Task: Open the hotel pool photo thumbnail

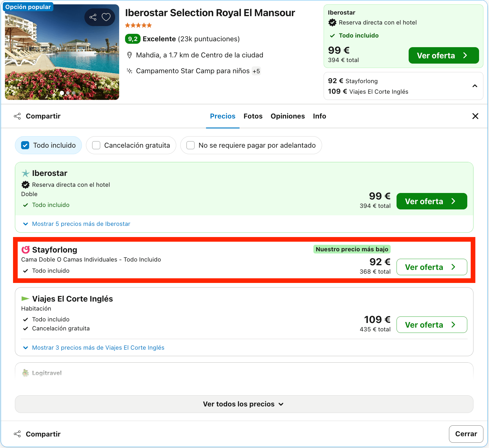Action: (x=62, y=52)
